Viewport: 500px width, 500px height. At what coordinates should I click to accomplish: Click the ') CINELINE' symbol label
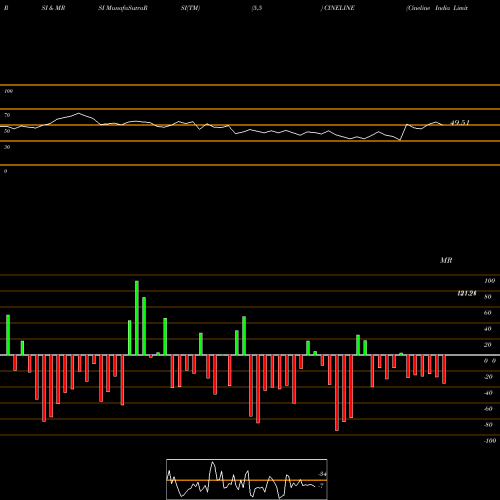coord(338,8)
